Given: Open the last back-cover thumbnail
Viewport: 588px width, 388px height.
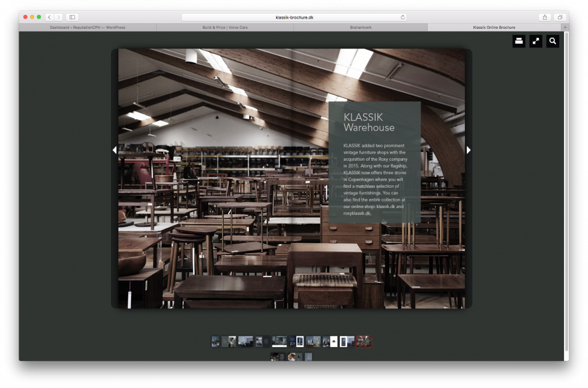Looking at the screenshot, I should point(308,356).
